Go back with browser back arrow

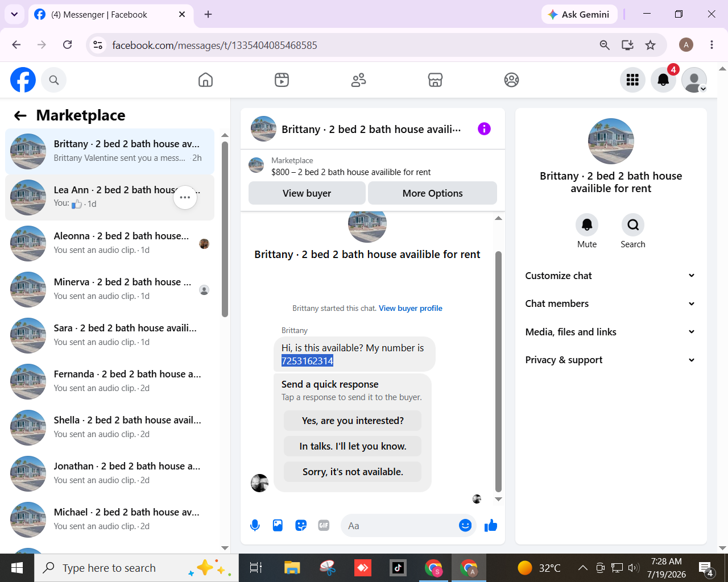(16, 45)
